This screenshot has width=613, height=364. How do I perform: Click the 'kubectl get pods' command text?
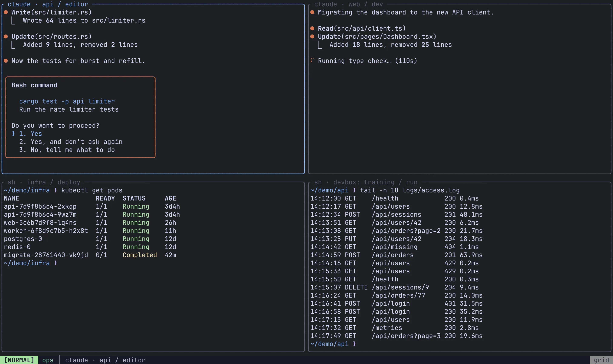coord(92,190)
